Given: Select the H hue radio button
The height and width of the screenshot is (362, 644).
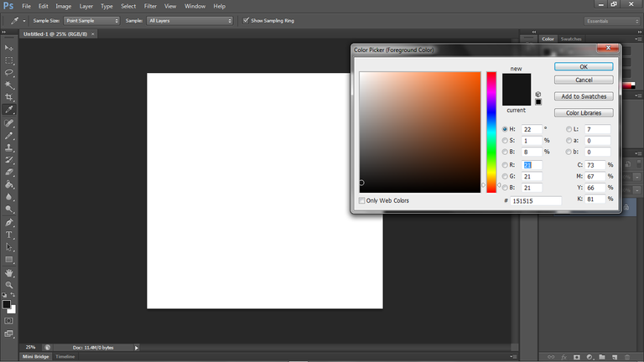Looking at the screenshot, I should point(505,129).
